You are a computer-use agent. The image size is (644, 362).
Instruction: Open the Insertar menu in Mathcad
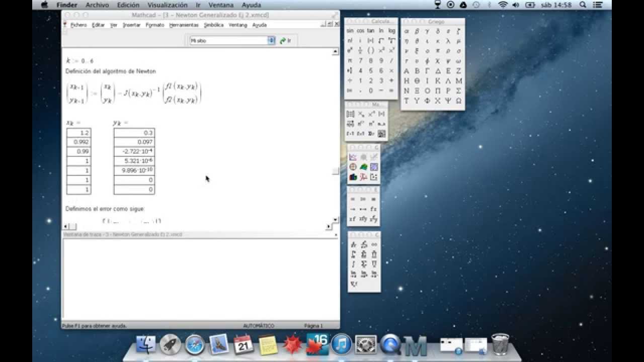(x=132, y=25)
